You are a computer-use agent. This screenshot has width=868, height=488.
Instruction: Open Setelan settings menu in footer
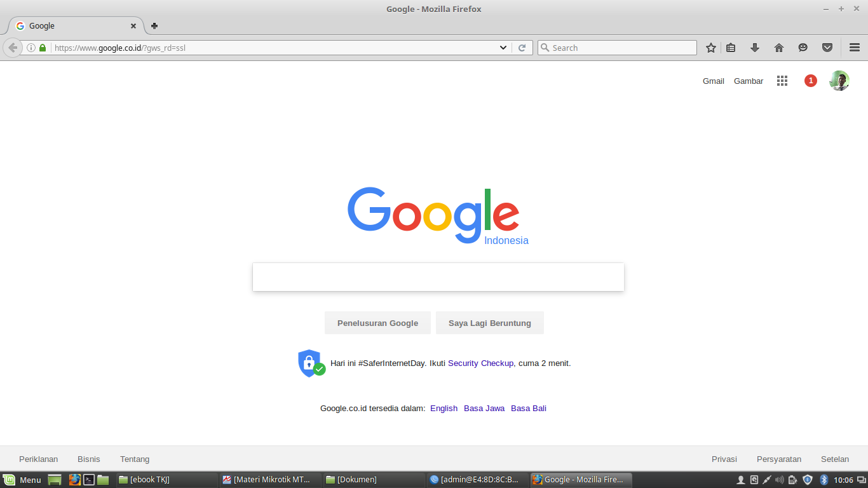pos(835,459)
